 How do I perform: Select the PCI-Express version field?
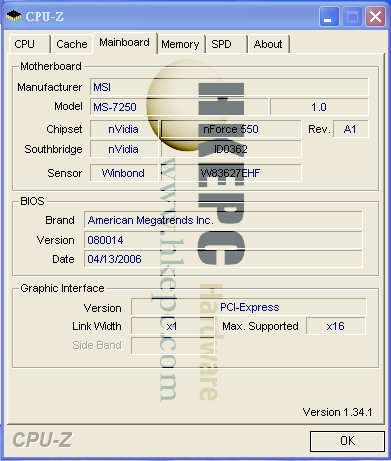(249, 307)
